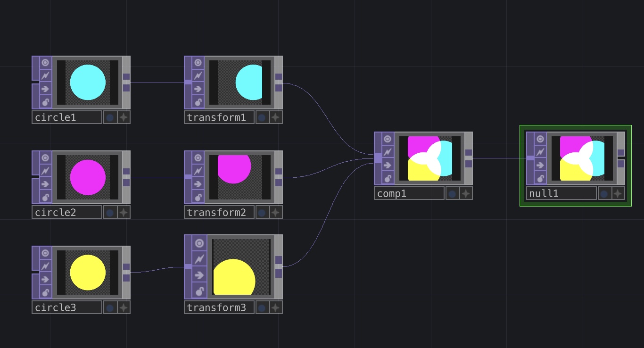
Task: Click the bypass arrow flag on circle2
Action: coord(46,184)
